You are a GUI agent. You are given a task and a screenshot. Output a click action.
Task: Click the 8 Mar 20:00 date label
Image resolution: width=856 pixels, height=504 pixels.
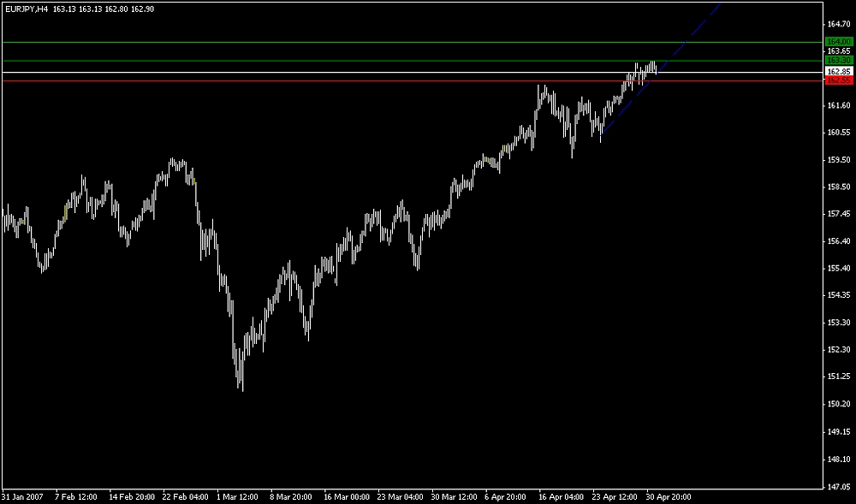click(x=291, y=497)
